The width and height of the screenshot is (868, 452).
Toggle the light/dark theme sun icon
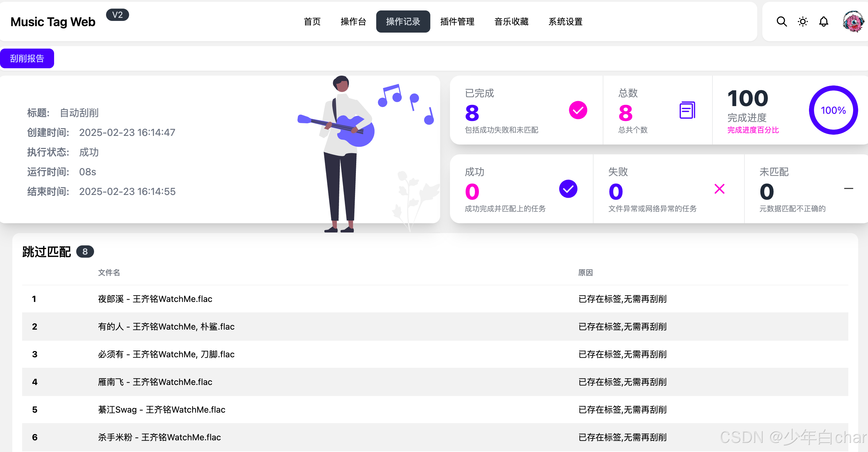point(803,22)
